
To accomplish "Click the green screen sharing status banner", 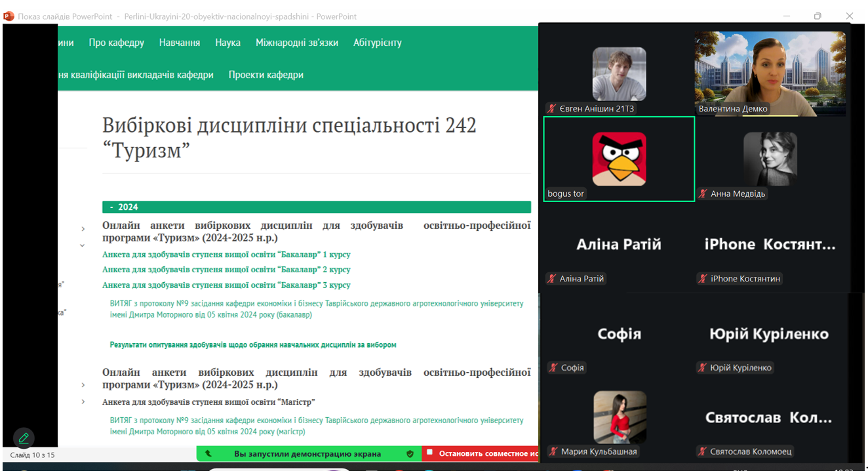I will point(309,453).
